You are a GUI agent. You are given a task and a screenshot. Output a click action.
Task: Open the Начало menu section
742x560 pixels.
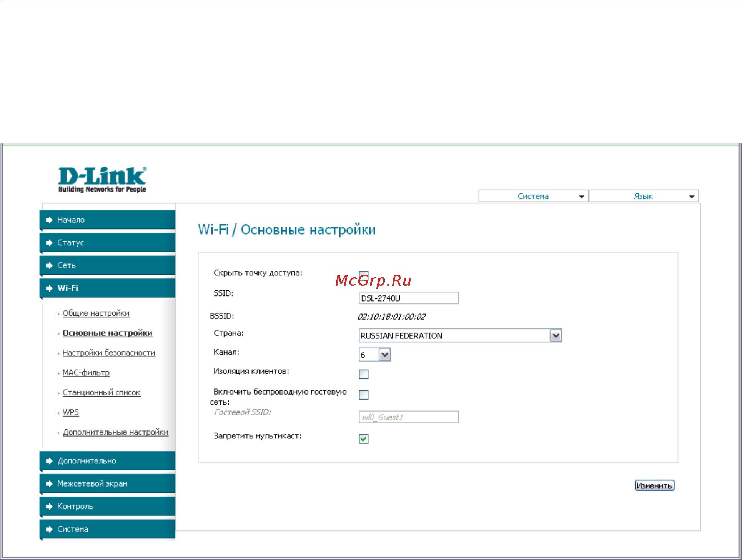point(107,220)
